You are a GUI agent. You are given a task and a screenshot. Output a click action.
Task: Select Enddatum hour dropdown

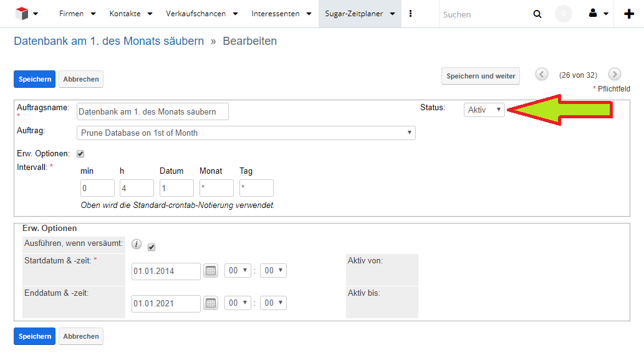click(x=238, y=303)
